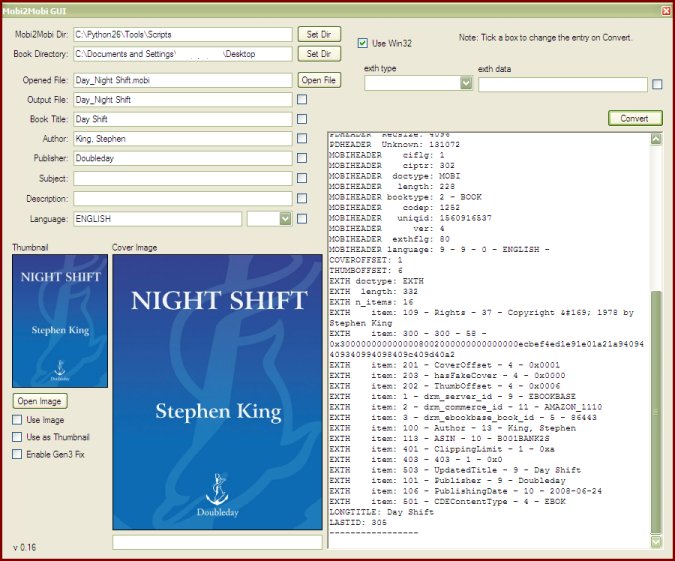The width and height of the screenshot is (675, 561).
Task: Expand the exth type dropdown
Action: [466, 83]
